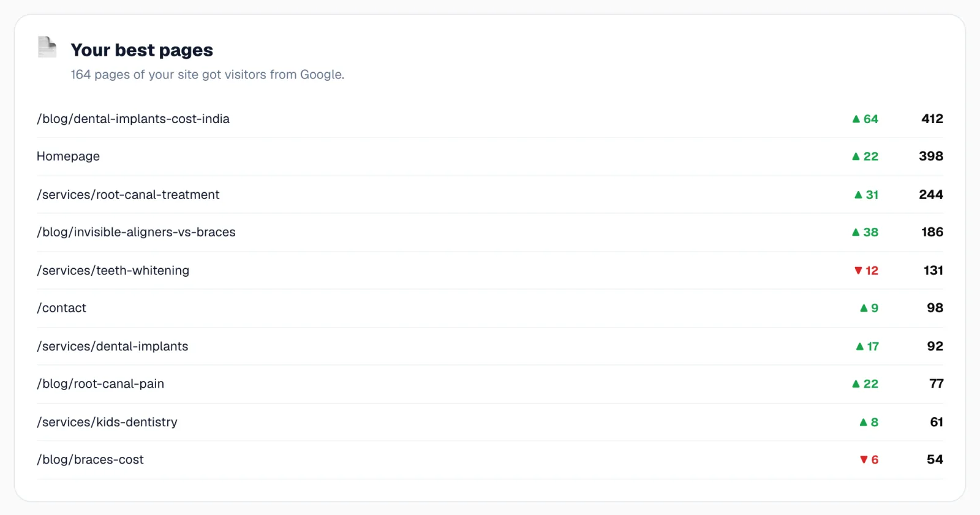Open the Homepage row link

click(68, 156)
